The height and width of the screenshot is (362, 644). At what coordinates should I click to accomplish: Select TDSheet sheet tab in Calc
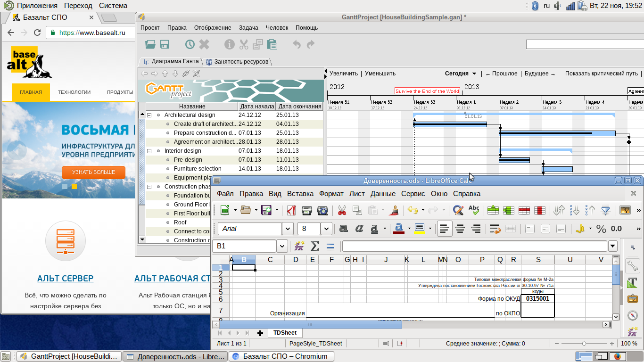(x=285, y=333)
